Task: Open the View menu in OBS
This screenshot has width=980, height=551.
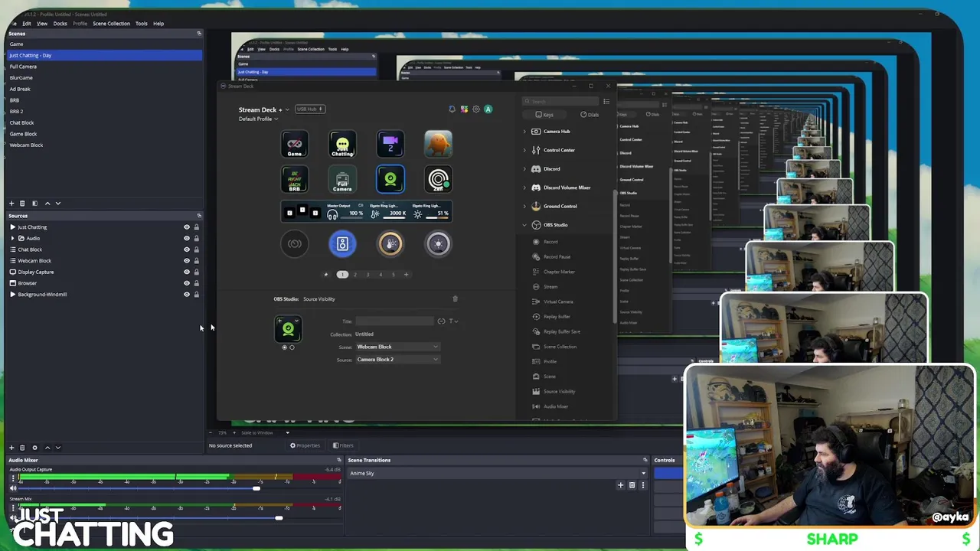Action: pos(42,24)
